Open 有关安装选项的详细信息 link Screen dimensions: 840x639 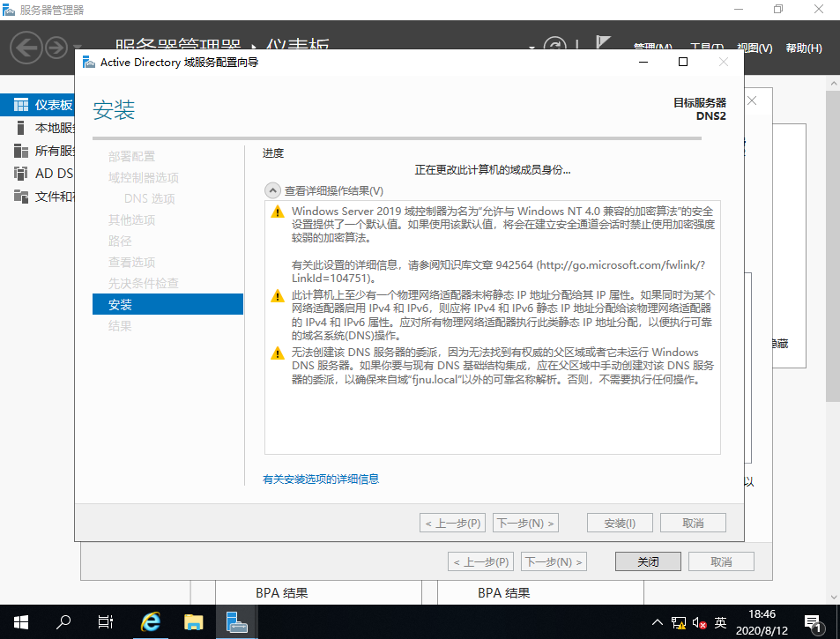(x=321, y=479)
